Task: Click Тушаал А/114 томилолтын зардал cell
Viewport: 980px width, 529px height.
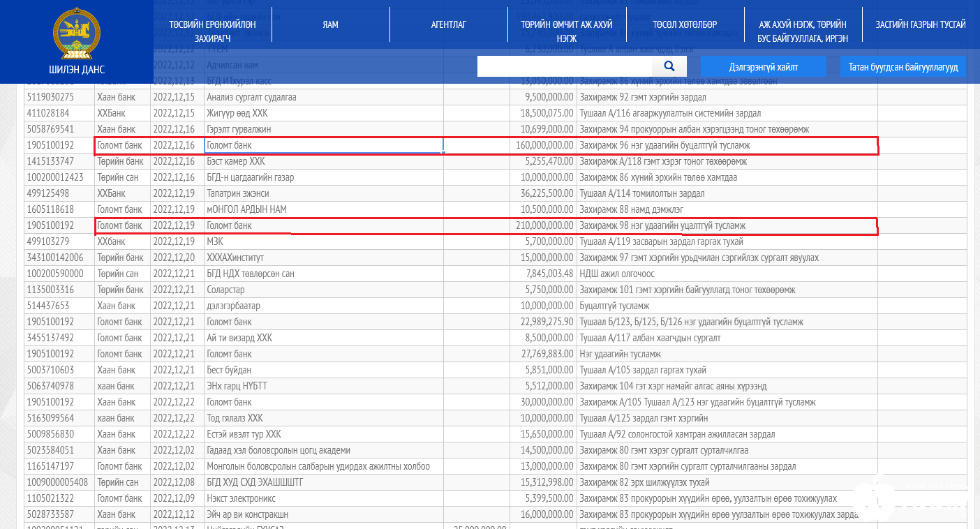Action: click(x=727, y=193)
